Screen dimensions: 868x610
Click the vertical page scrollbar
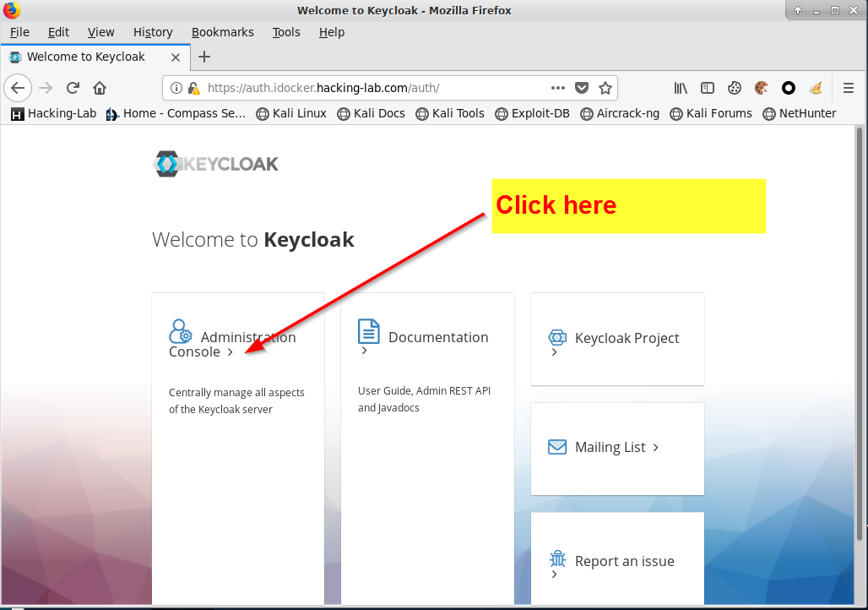click(x=860, y=334)
